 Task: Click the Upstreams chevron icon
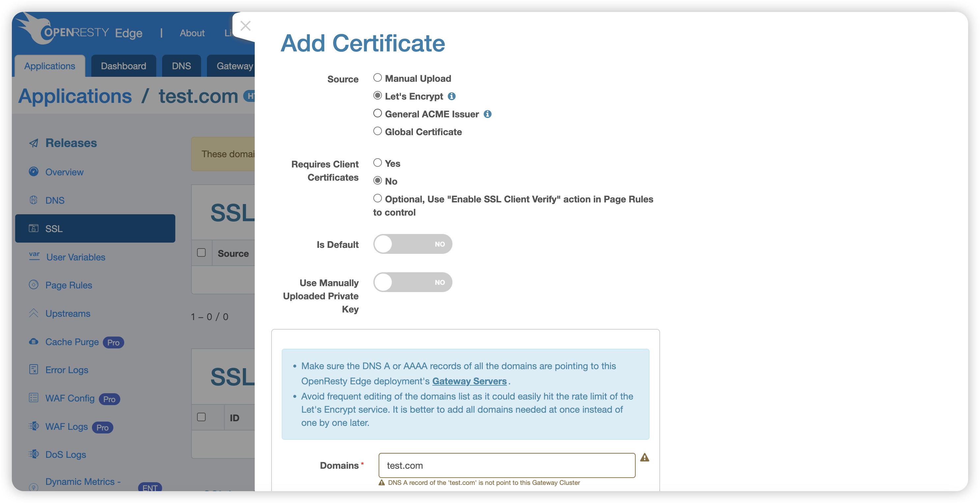[34, 313]
